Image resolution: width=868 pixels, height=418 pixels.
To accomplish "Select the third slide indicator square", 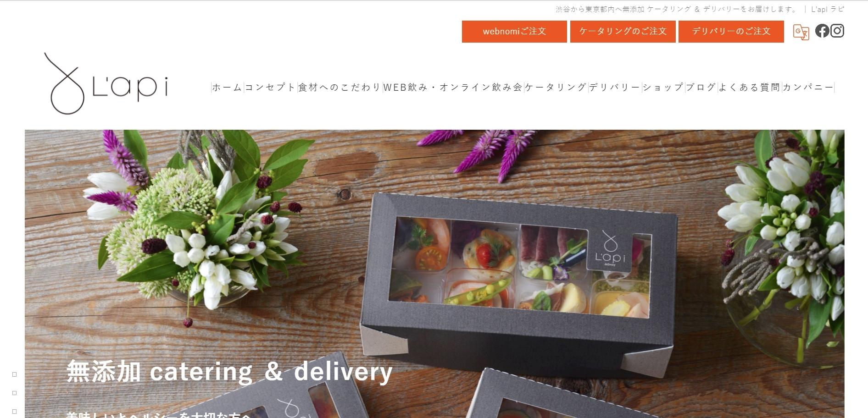I will (14, 412).
